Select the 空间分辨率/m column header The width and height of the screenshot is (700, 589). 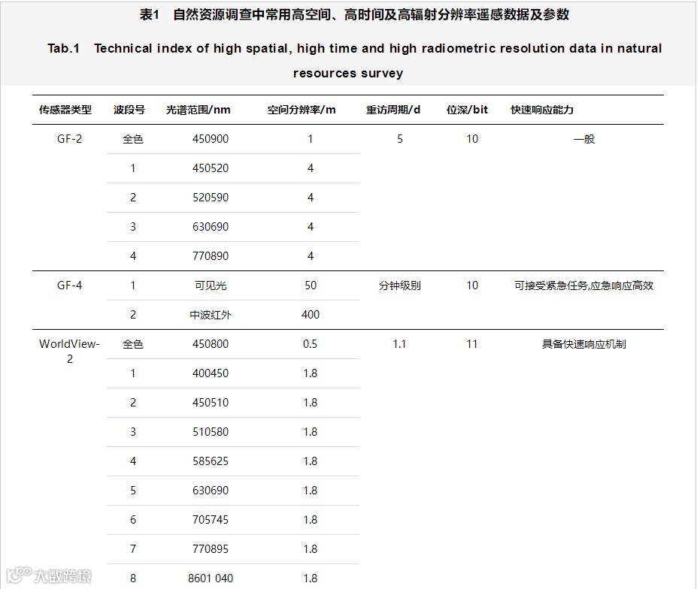click(302, 110)
